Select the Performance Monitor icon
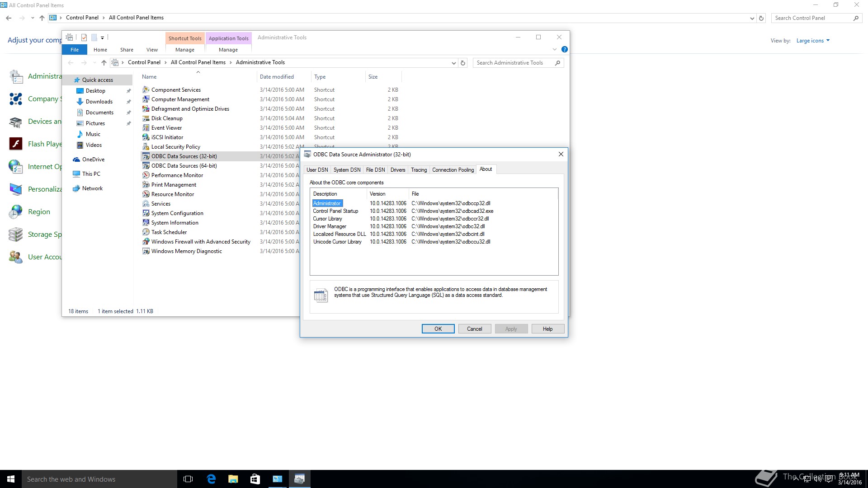The image size is (868, 488). pos(146,175)
